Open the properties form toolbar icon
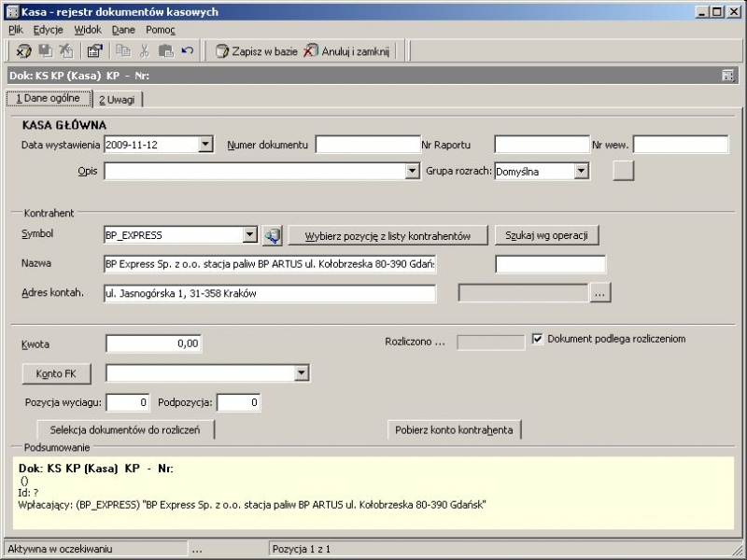 95,50
